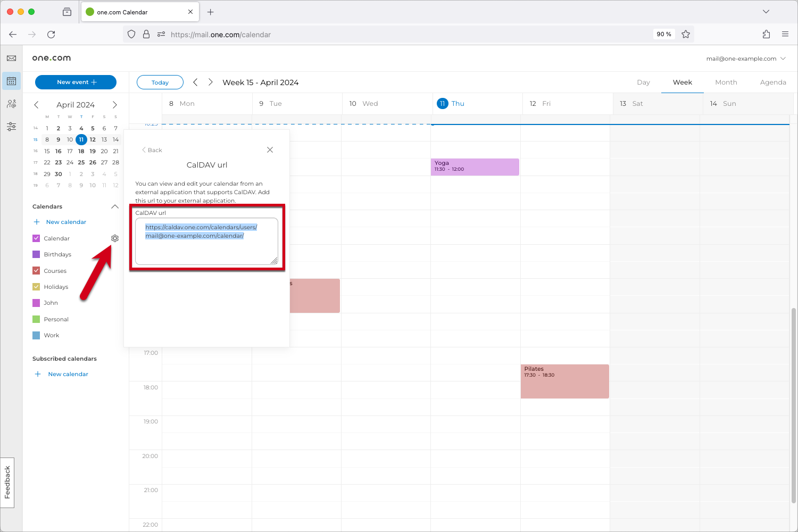This screenshot has height=532, width=798.
Task: Select the Calendar icon in the sidebar
Action: coord(11,81)
